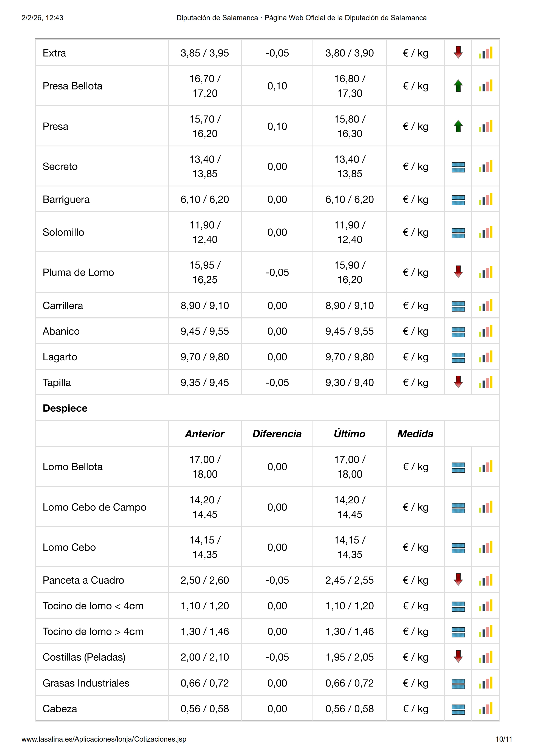Click the blue unchanged icon for Abanico

tap(458, 332)
